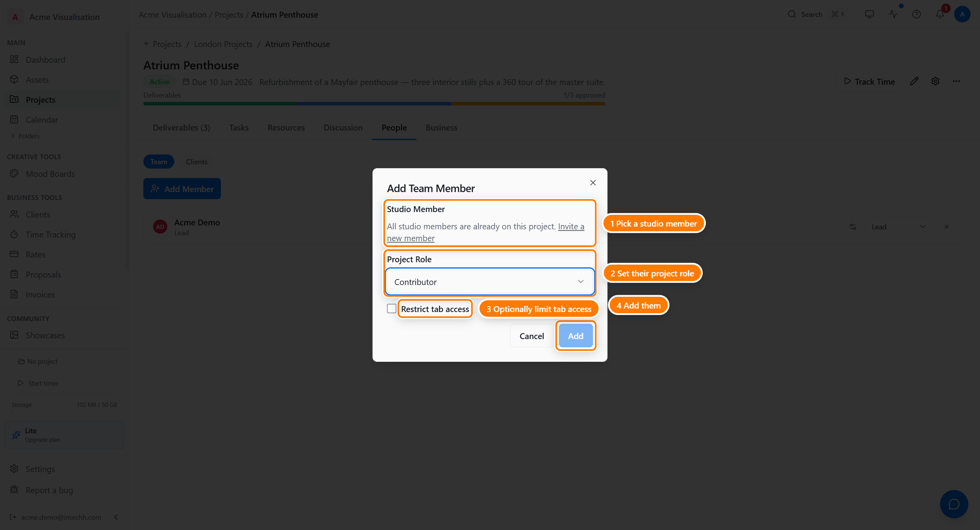
Task: Go to the Projects section
Action: click(63, 100)
